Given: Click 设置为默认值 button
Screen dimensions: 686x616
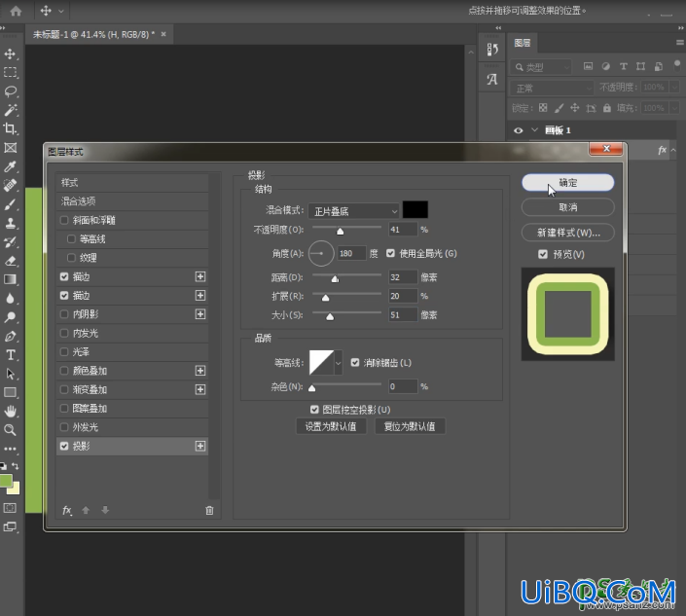Looking at the screenshot, I should click(x=331, y=426).
